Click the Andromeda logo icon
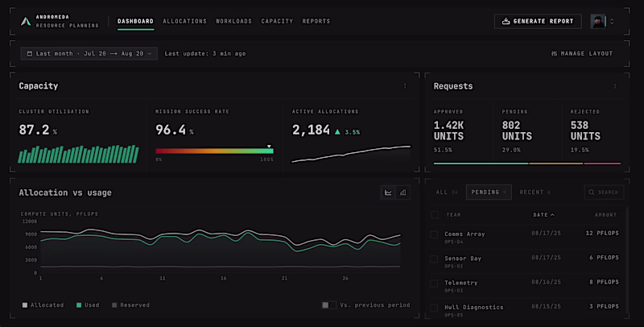This screenshot has width=644, height=327. click(26, 22)
